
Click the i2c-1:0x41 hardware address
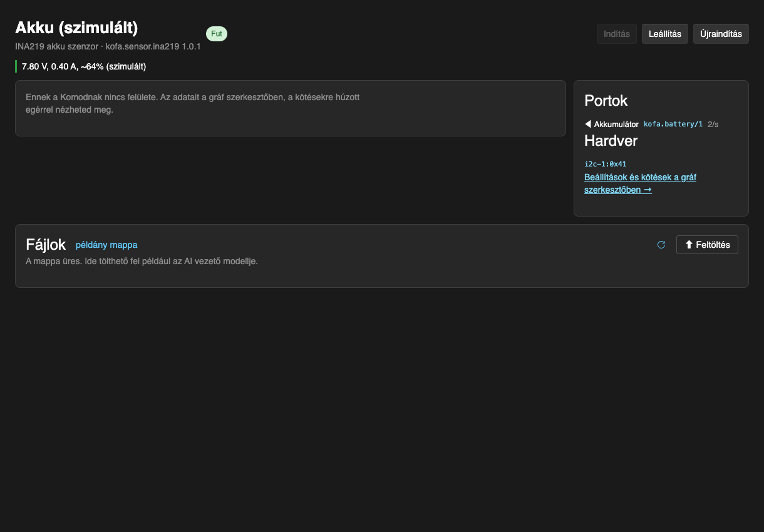(606, 164)
